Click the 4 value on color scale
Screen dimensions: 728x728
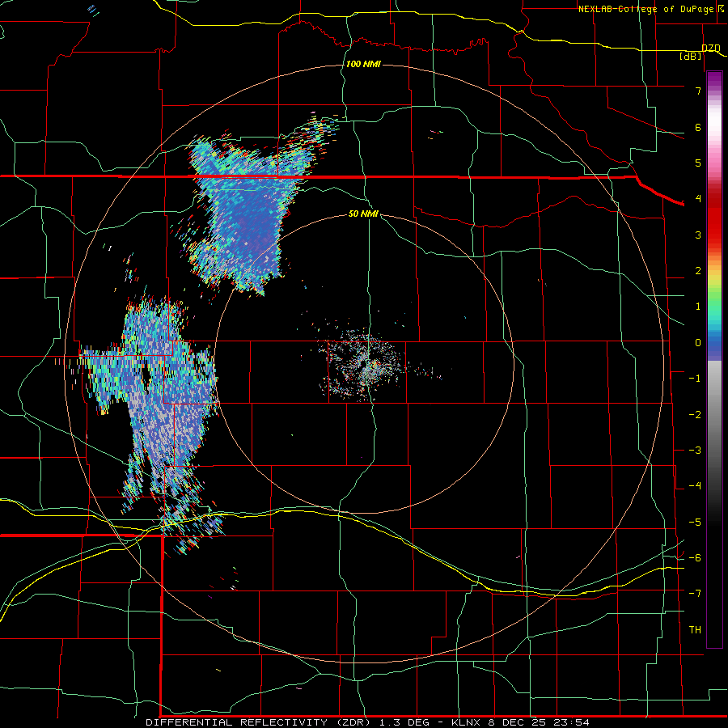point(698,199)
